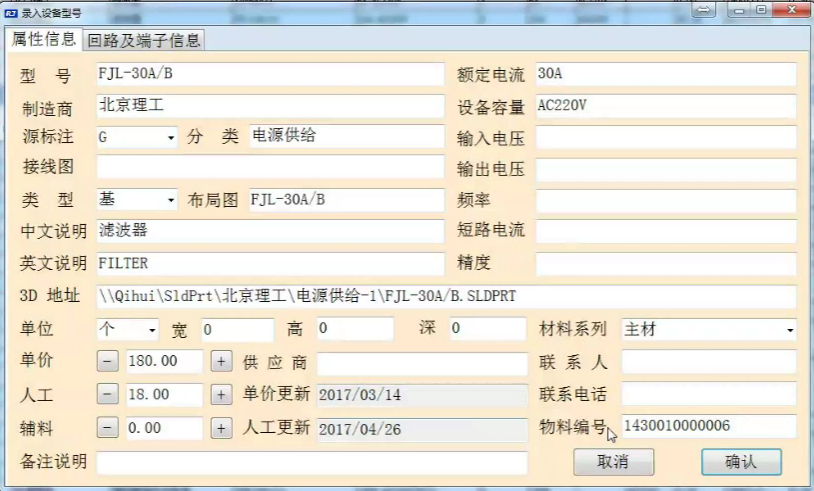
Task: Click the 辅料 value 0.00
Action: (165, 428)
